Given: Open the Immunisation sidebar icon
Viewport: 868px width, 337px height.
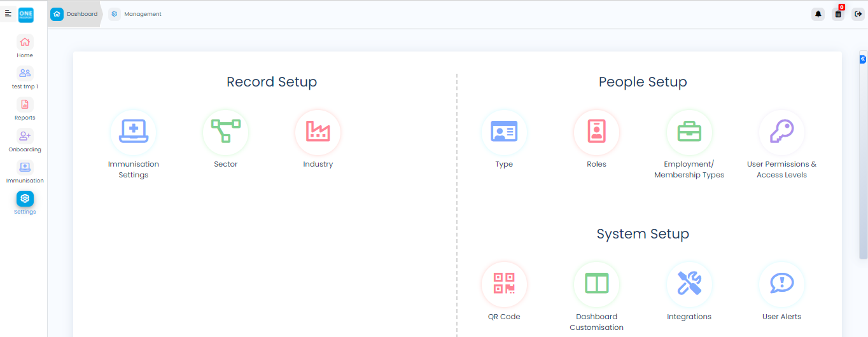Looking at the screenshot, I should click(x=25, y=167).
